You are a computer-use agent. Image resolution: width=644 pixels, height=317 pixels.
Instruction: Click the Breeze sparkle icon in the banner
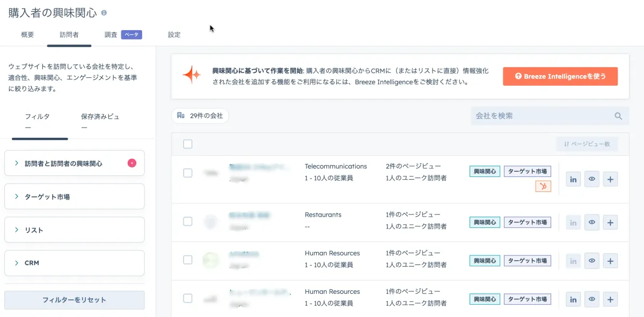[x=191, y=76]
